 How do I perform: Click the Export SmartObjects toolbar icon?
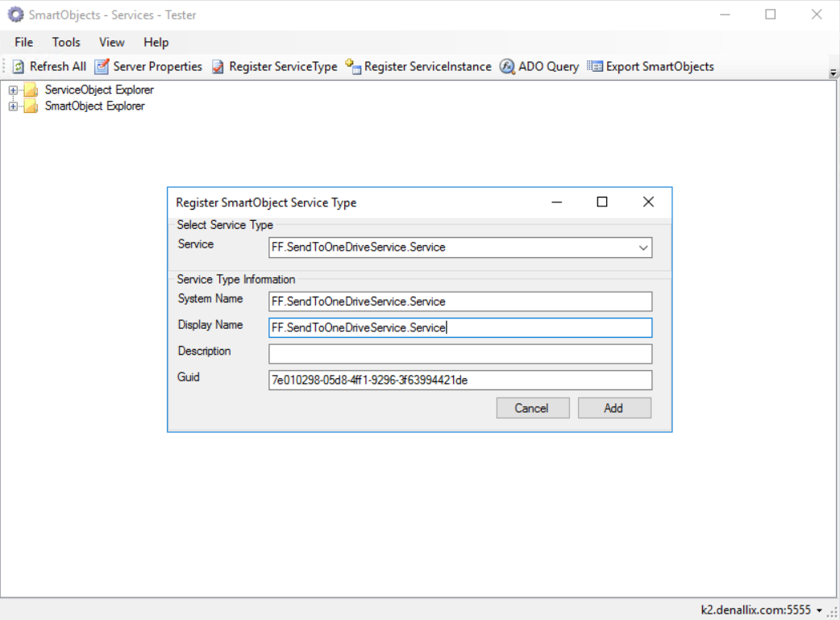[595, 67]
